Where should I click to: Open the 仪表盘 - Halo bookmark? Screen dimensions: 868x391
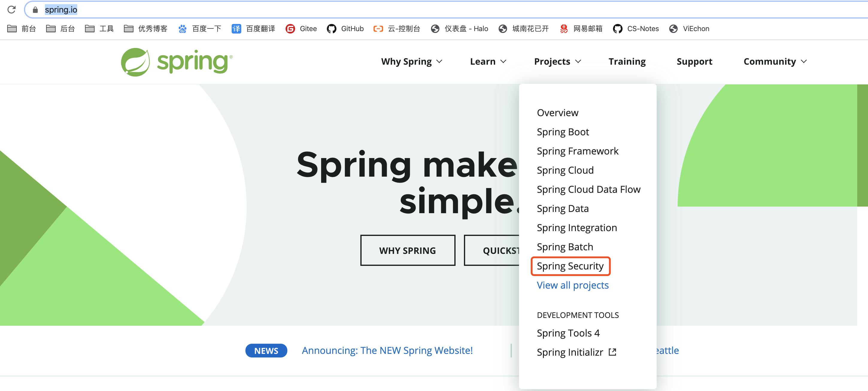[x=459, y=29]
